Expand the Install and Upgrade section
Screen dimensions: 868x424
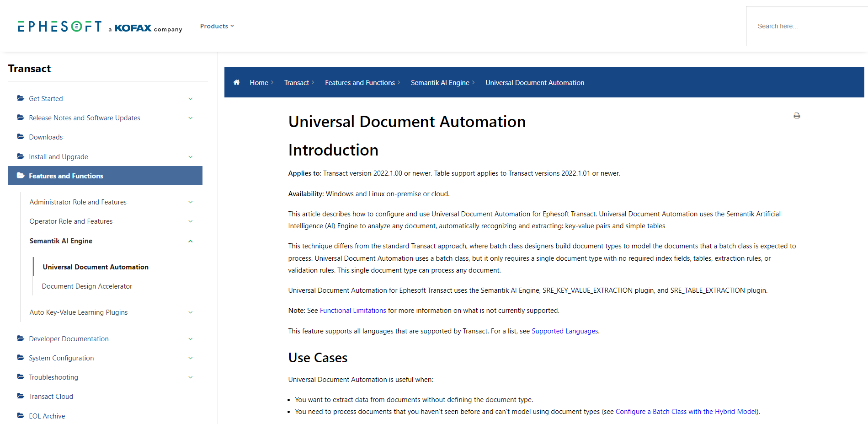191,156
